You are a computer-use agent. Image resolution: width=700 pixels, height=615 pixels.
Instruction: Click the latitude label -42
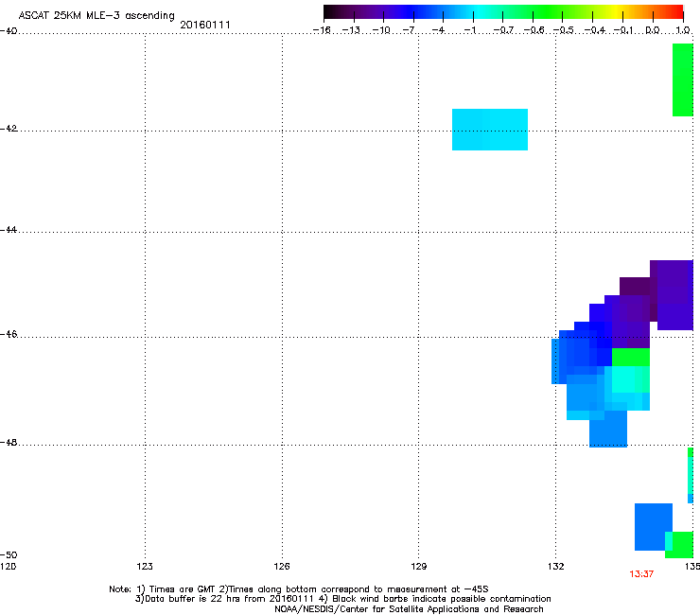(9, 129)
